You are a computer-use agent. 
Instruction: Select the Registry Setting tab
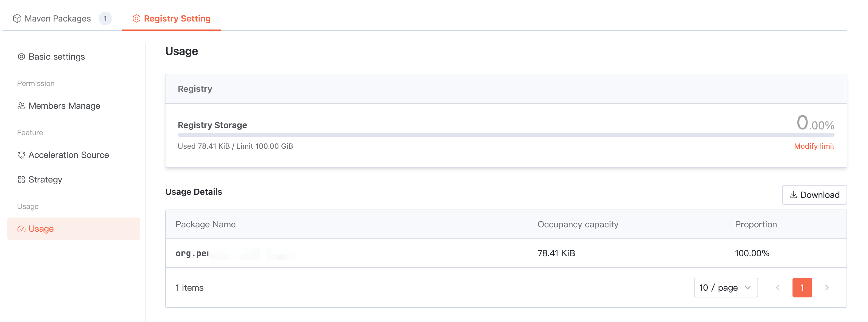point(177,18)
